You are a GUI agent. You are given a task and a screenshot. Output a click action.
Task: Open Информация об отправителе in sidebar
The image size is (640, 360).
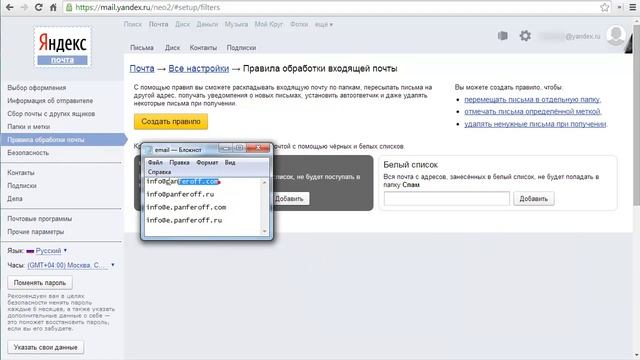50,101
